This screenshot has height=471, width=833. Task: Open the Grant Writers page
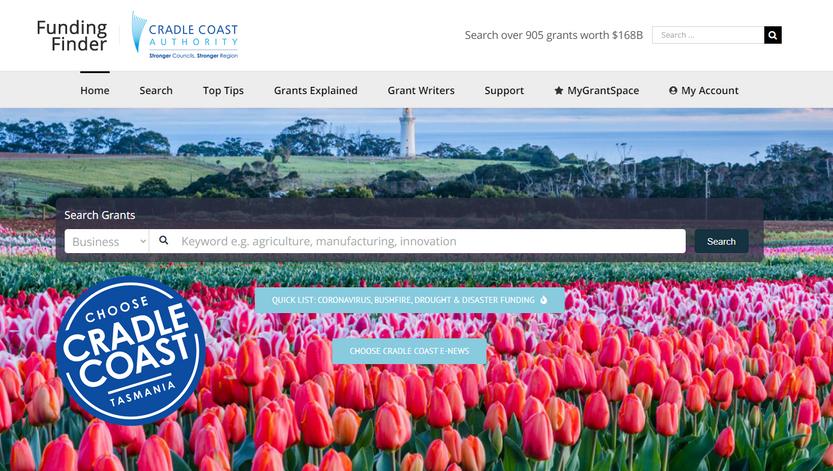(x=421, y=90)
